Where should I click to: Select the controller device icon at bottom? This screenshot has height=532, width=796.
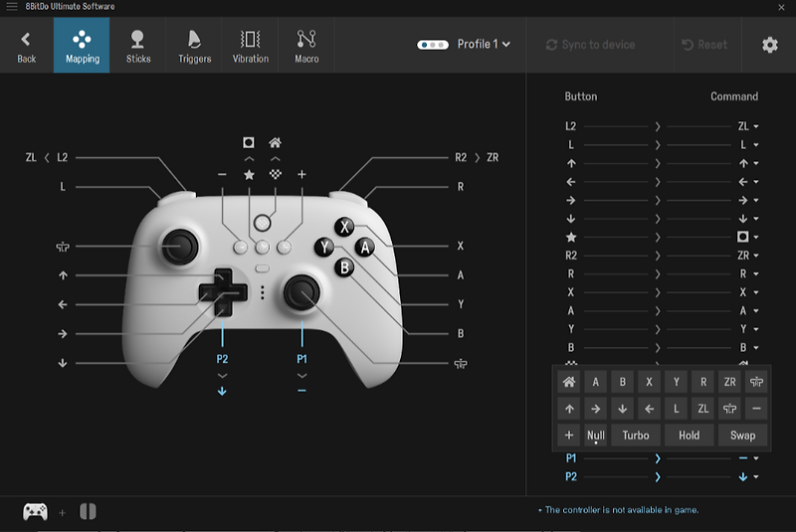tap(35, 512)
